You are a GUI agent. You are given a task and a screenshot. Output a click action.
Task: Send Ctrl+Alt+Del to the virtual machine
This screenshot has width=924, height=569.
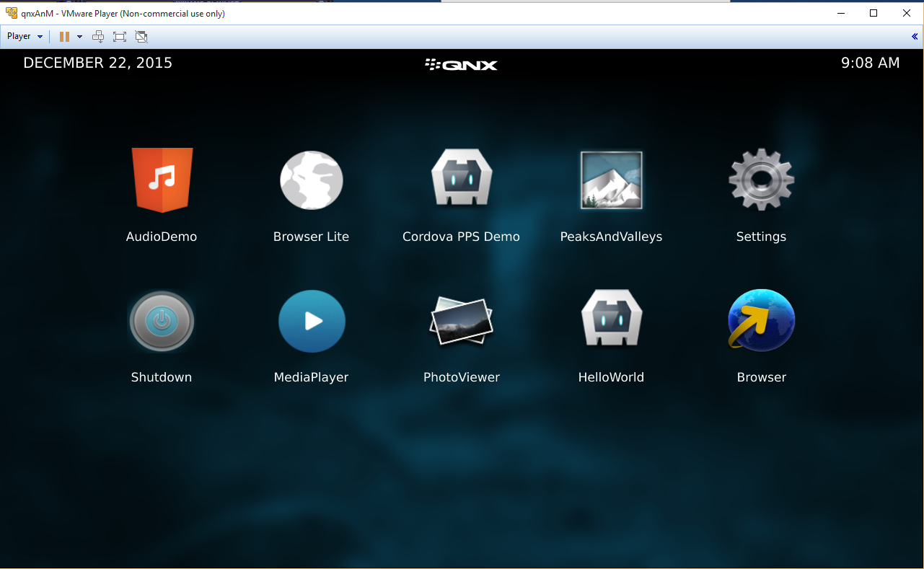98,36
